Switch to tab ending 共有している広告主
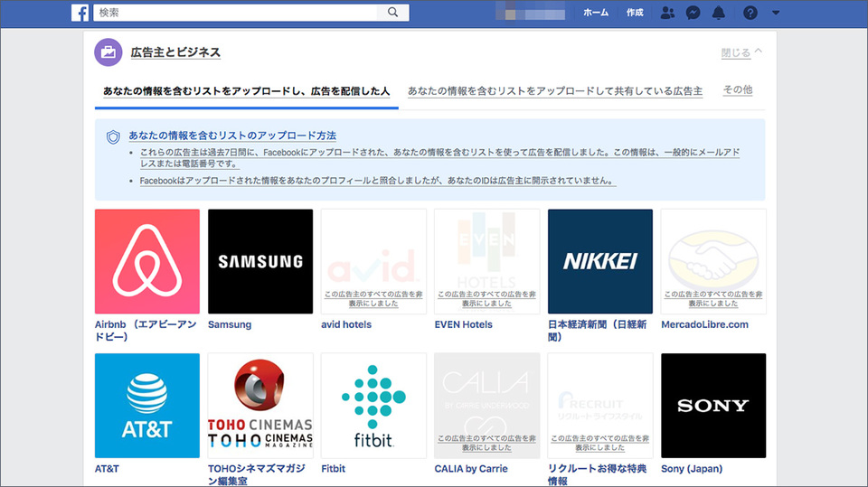 pyautogui.click(x=555, y=91)
